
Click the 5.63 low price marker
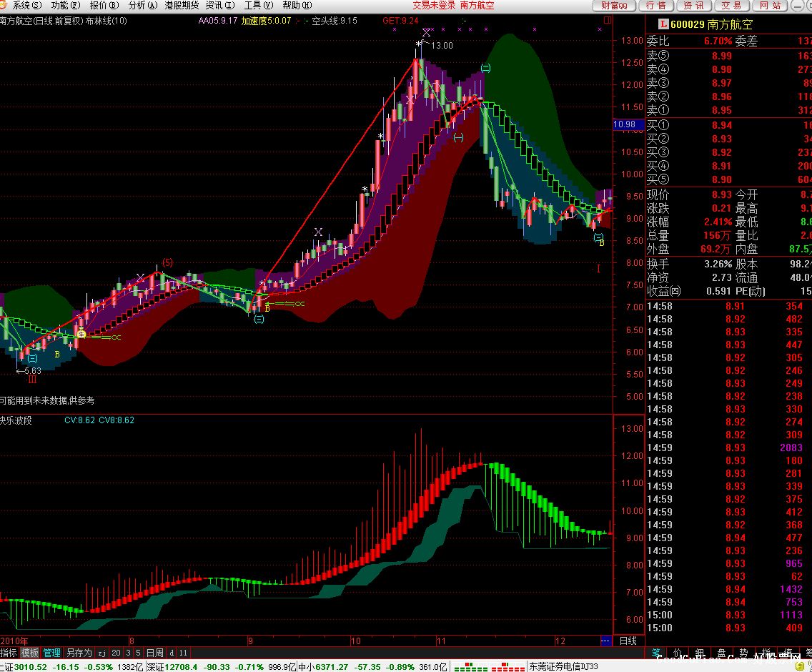pyautogui.click(x=31, y=371)
